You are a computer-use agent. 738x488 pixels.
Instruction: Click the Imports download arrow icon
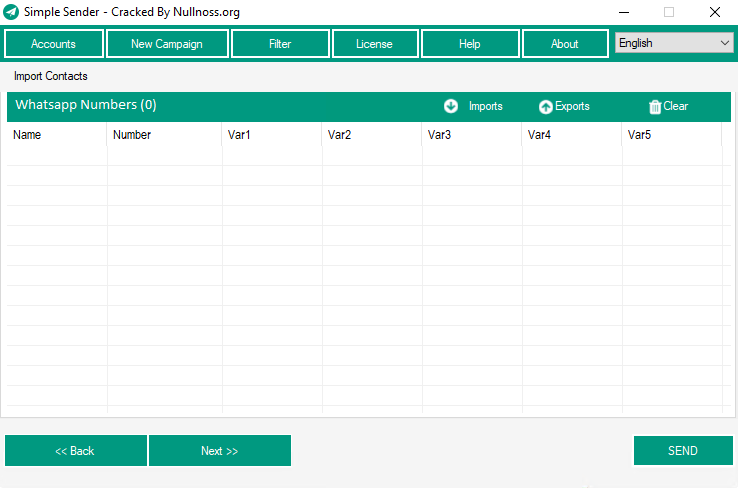(451, 106)
